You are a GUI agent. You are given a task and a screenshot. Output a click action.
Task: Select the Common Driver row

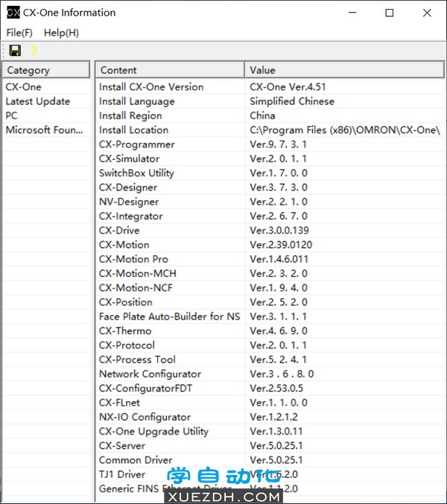pyautogui.click(x=270, y=460)
